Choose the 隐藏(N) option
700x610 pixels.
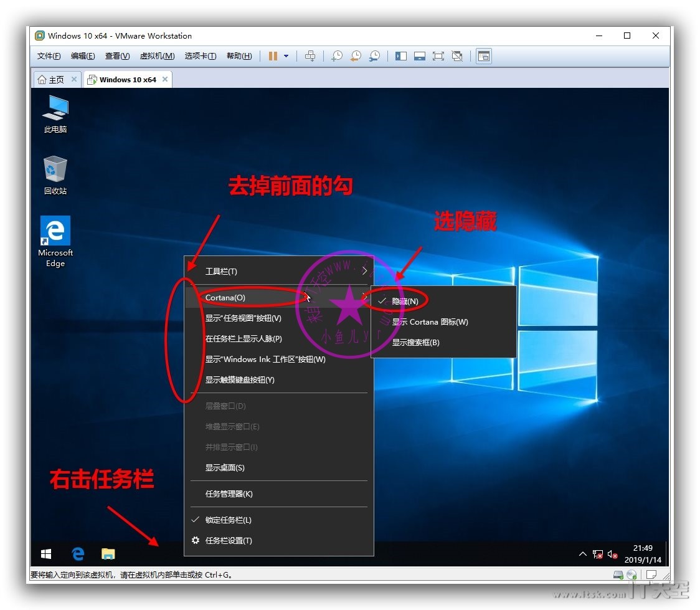coord(444,302)
